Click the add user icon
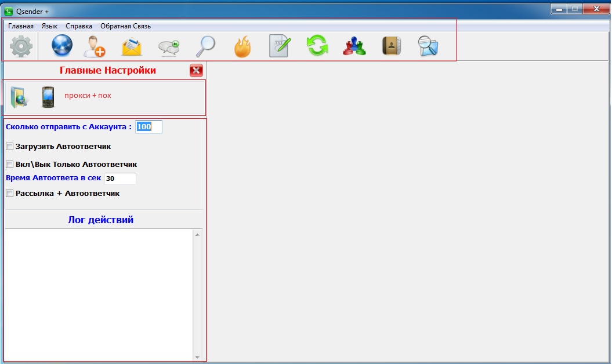 pyautogui.click(x=95, y=46)
